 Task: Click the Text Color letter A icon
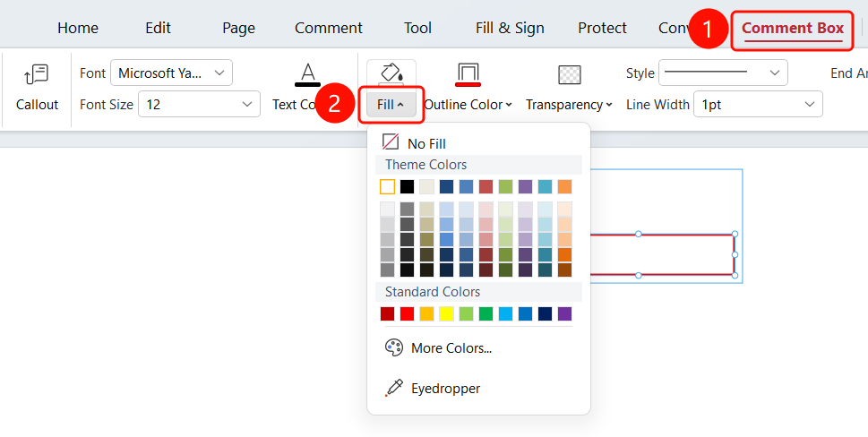tap(308, 74)
